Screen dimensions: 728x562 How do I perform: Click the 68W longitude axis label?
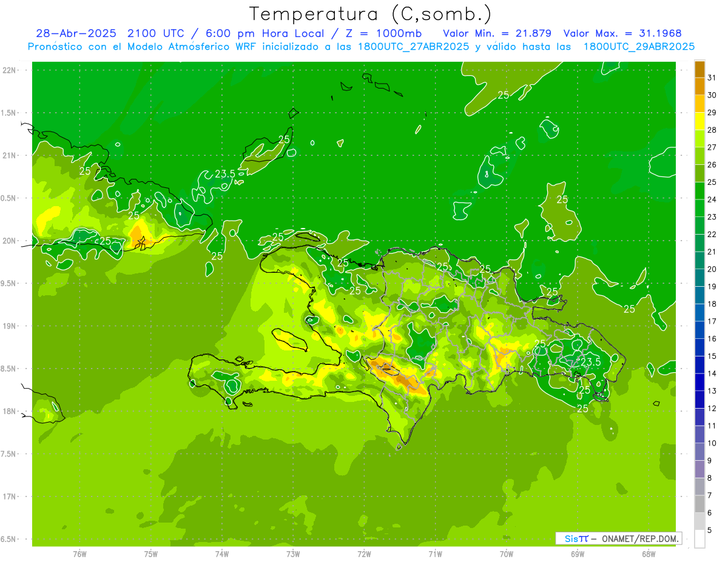(x=649, y=554)
